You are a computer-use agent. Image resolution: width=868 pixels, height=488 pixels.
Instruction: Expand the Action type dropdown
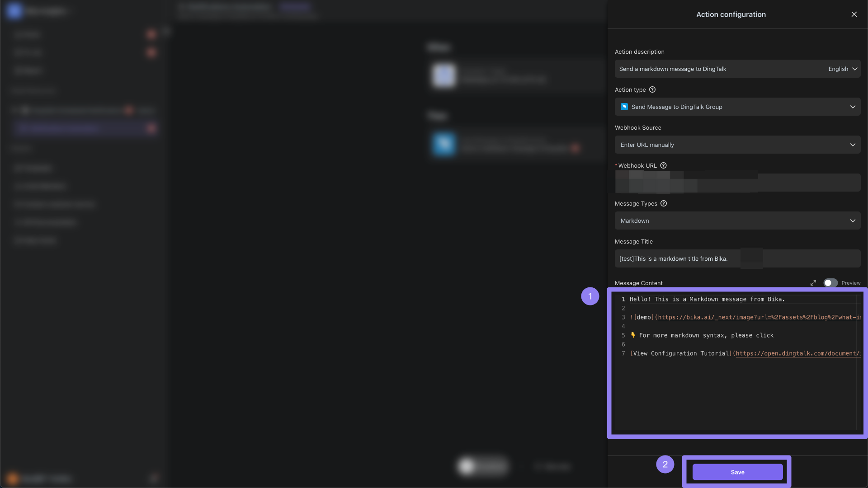tap(854, 107)
